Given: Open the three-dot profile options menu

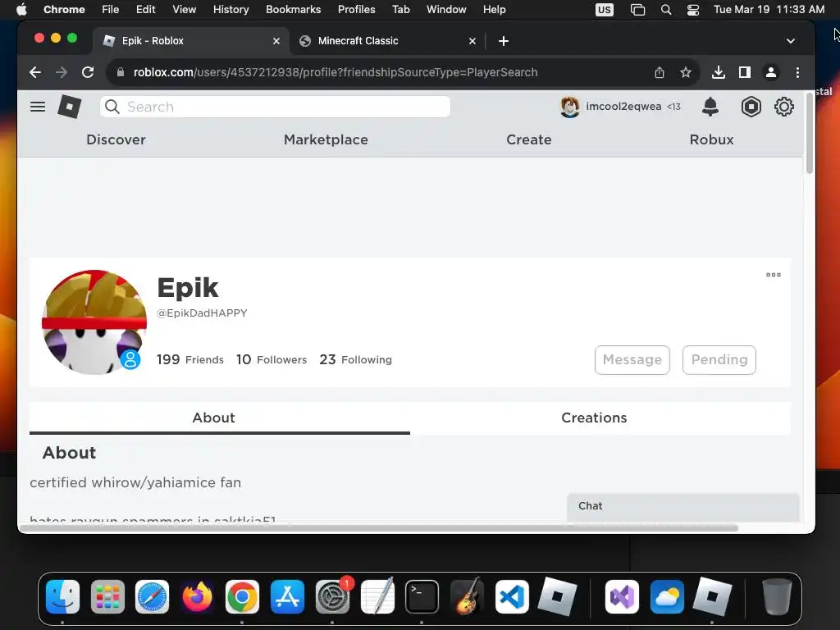Looking at the screenshot, I should pyautogui.click(x=773, y=275).
